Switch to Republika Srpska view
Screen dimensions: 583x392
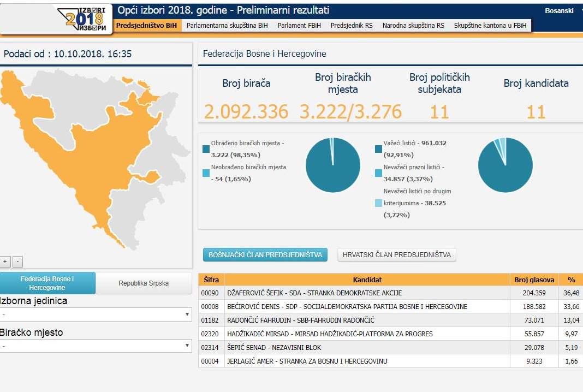[144, 283]
